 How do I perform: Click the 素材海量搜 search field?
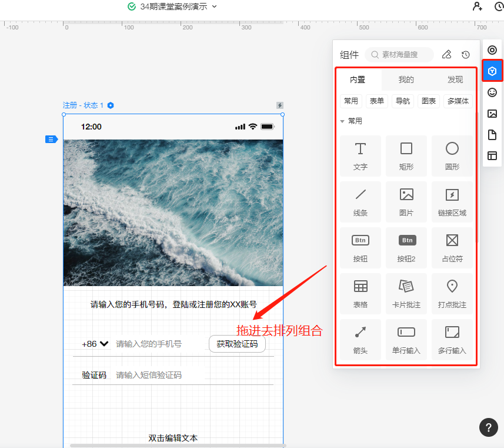coord(399,55)
